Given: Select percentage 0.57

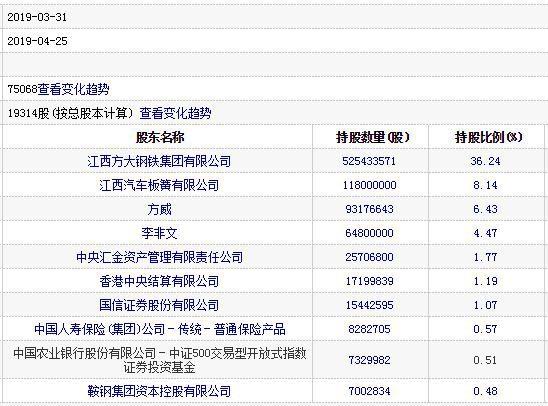Looking at the screenshot, I should coord(485,329).
